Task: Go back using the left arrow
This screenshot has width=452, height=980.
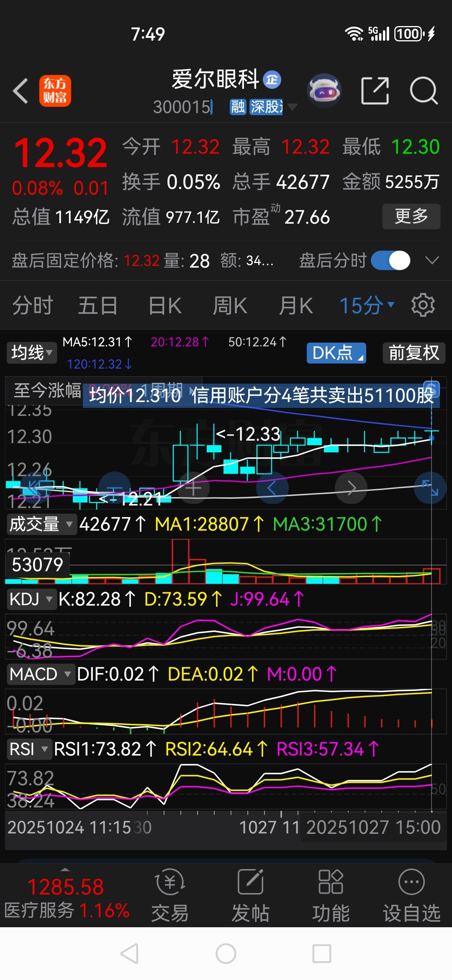Action: 21,90
